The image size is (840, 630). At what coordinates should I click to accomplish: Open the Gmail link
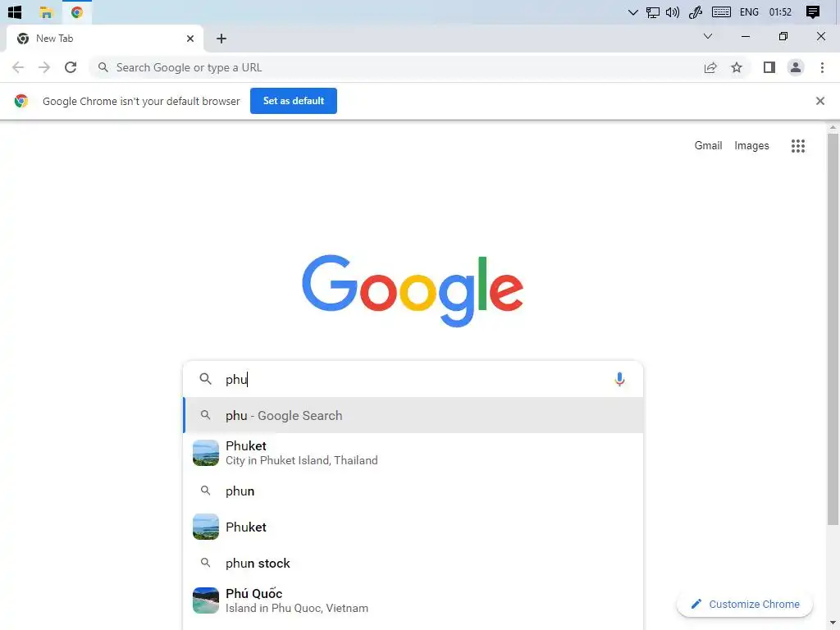tap(708, 146)
